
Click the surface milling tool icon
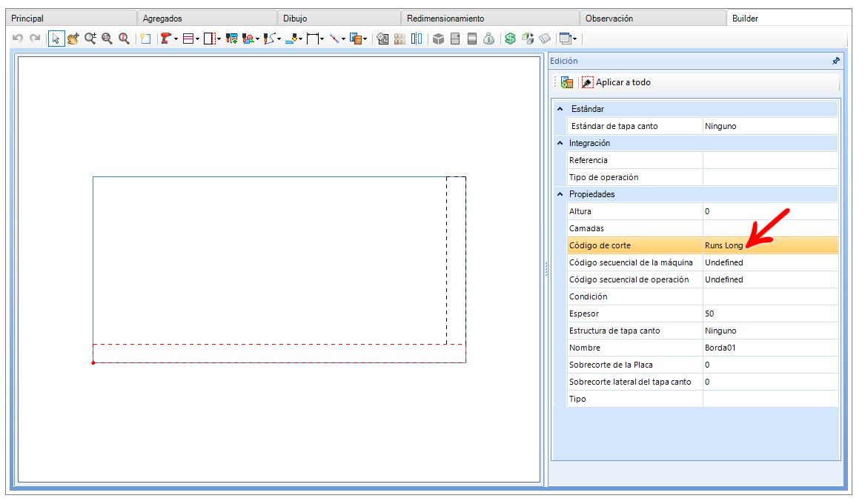291,38
